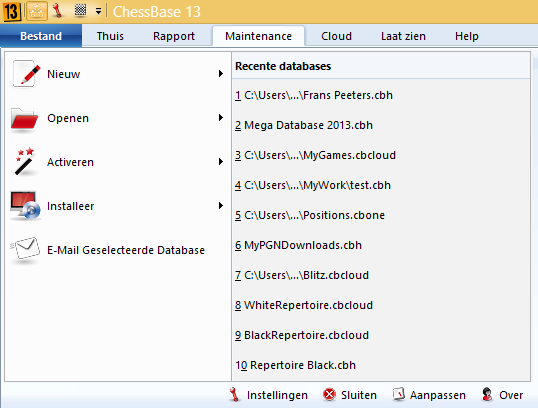Switch to the Rapport tab
Screen dimensions: 538x408
click(x=174, y=36)
